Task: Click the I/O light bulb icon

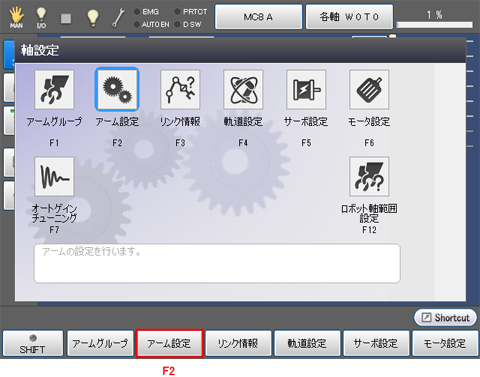Action: (41, 18)
